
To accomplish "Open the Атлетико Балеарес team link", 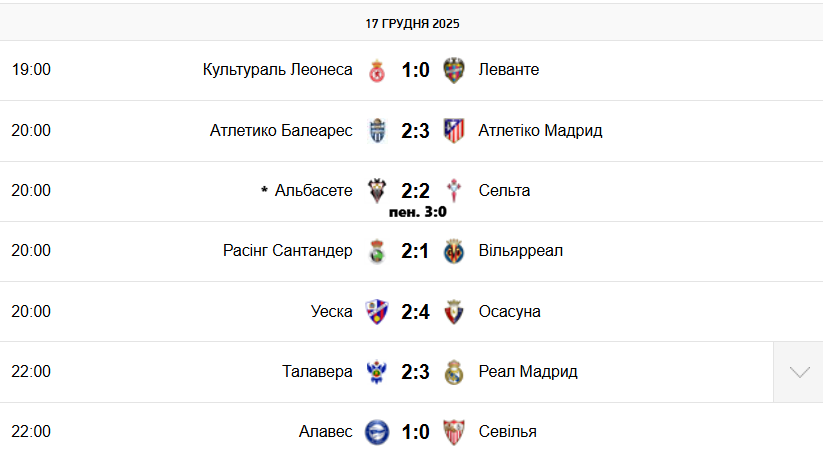I will [x=281, y=130].
